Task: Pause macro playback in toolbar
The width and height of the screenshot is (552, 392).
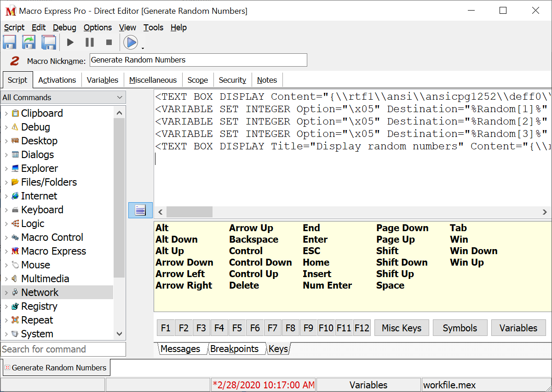Action: (x=90, y=42)
